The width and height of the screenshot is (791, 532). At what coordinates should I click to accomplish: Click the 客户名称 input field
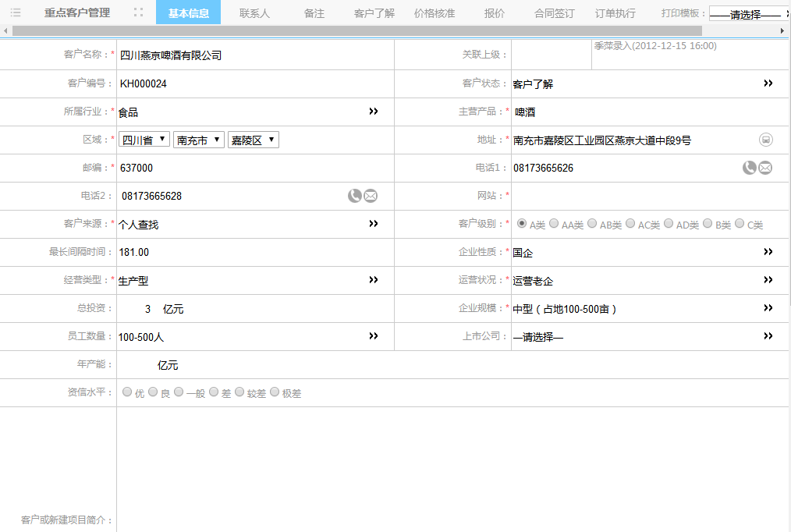(255, 55)
